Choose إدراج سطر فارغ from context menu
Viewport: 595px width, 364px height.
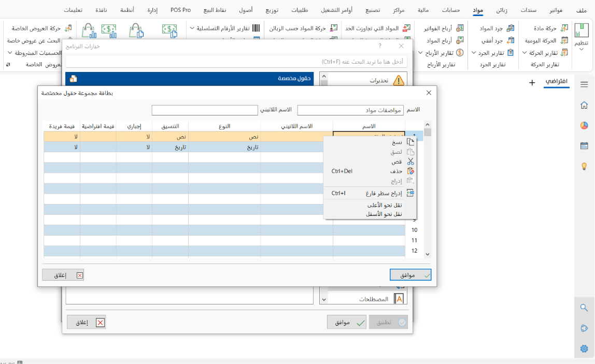[x=370, y=193]
